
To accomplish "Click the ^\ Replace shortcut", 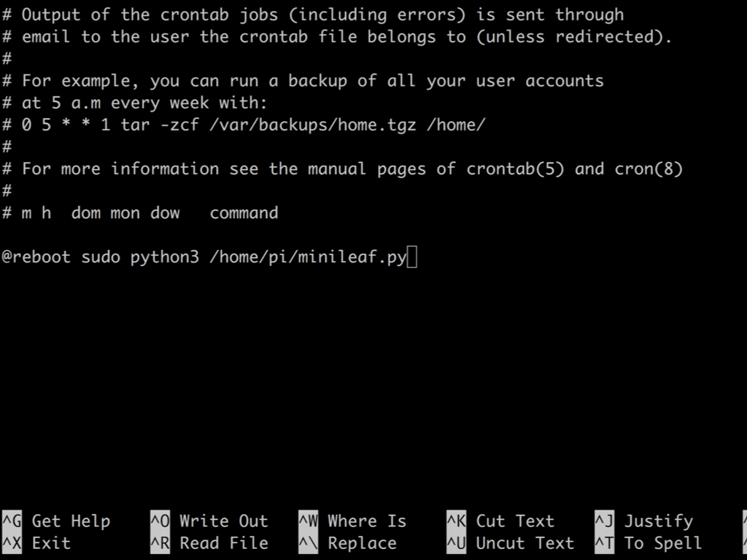I will pos(348,542).
